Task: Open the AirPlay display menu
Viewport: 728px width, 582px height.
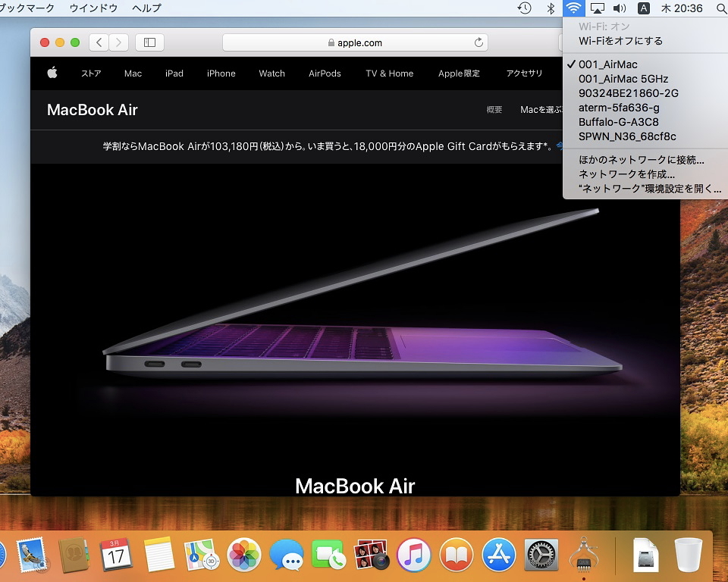Action: 597,8
